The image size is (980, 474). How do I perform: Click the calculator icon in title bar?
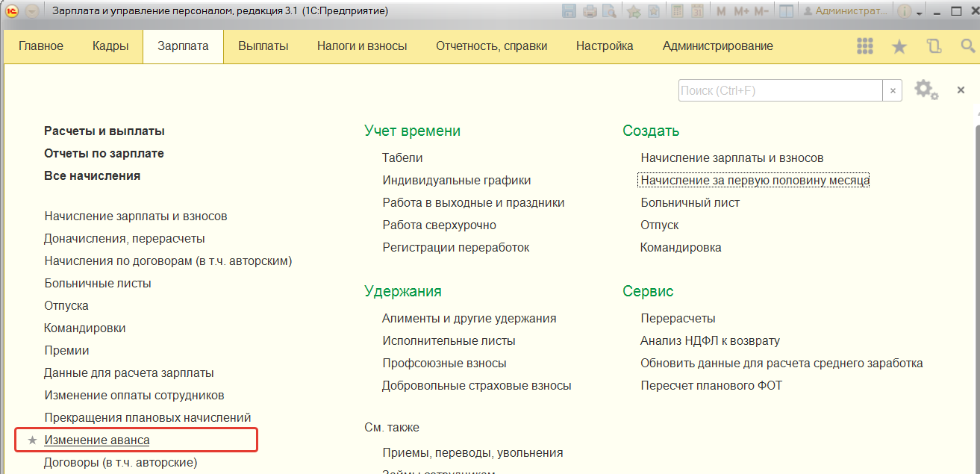coord(677,11)
